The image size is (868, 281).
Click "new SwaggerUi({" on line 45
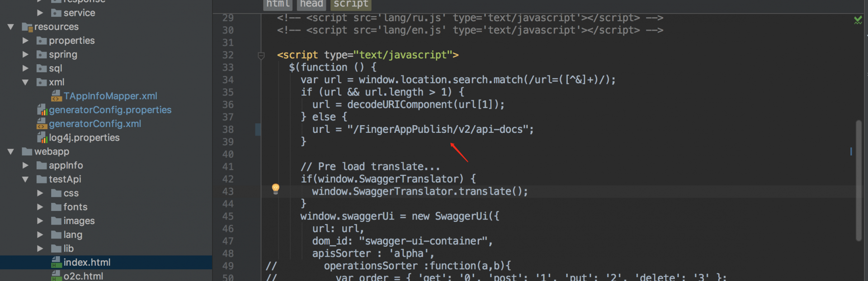tap(456, 216)
